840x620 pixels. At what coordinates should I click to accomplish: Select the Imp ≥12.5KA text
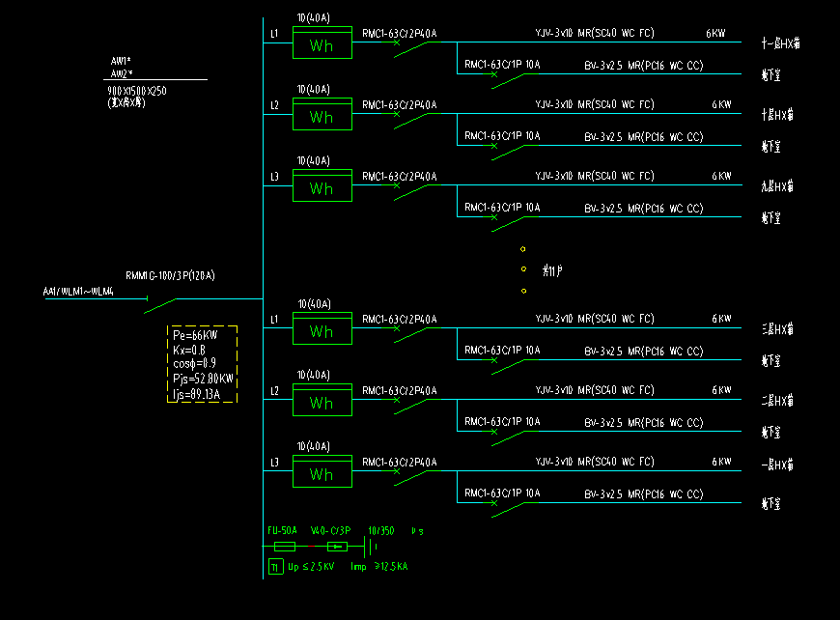pos(379,567)
